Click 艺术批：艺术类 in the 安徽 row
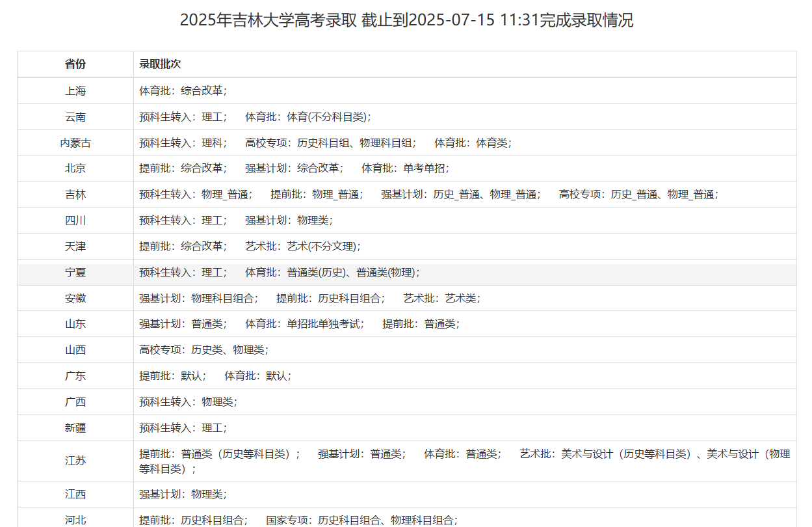This screenshot has height=527, width=812. click(x=441, y=299)
